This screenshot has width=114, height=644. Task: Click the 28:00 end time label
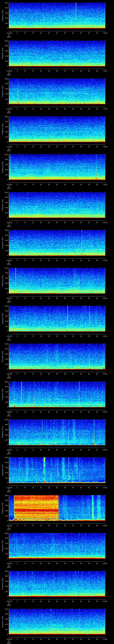pyautogui.click(x=105, y=525)
